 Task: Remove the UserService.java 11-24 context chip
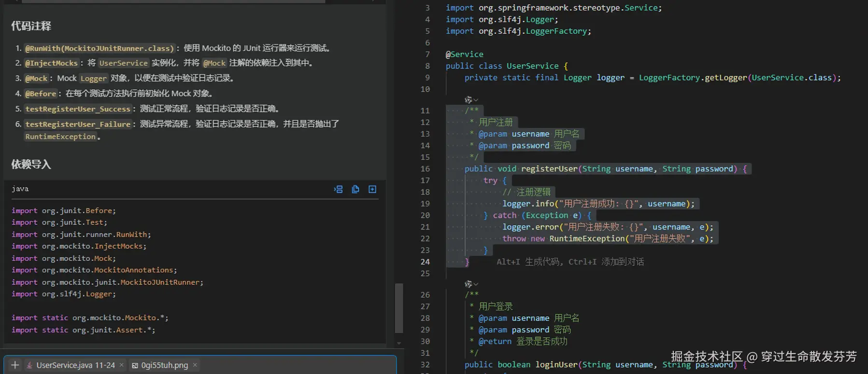(x=122, y=365)
